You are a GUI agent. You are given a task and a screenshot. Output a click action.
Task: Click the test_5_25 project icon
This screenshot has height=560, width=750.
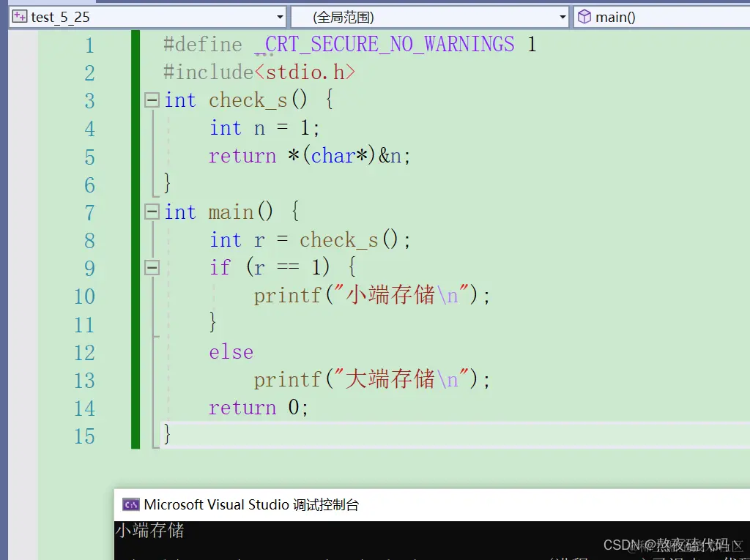tap(20, 18)
